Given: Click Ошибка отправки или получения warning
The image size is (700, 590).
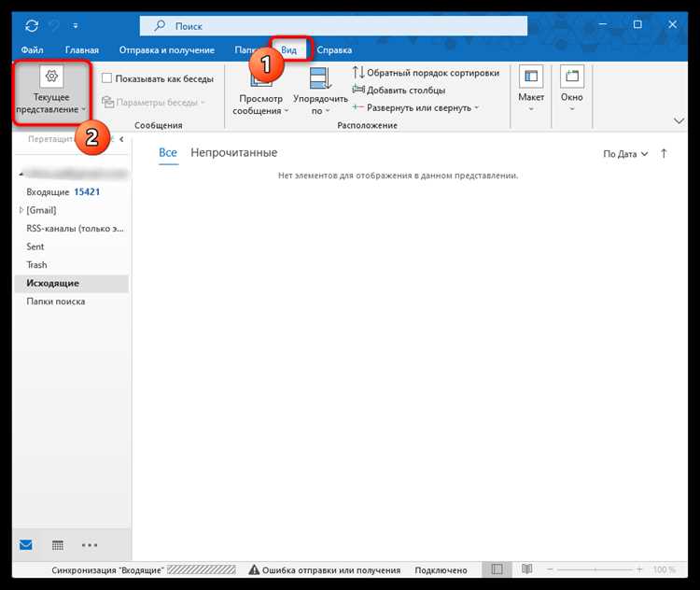Looking at the screenshot, I should (x=325, y=569).
